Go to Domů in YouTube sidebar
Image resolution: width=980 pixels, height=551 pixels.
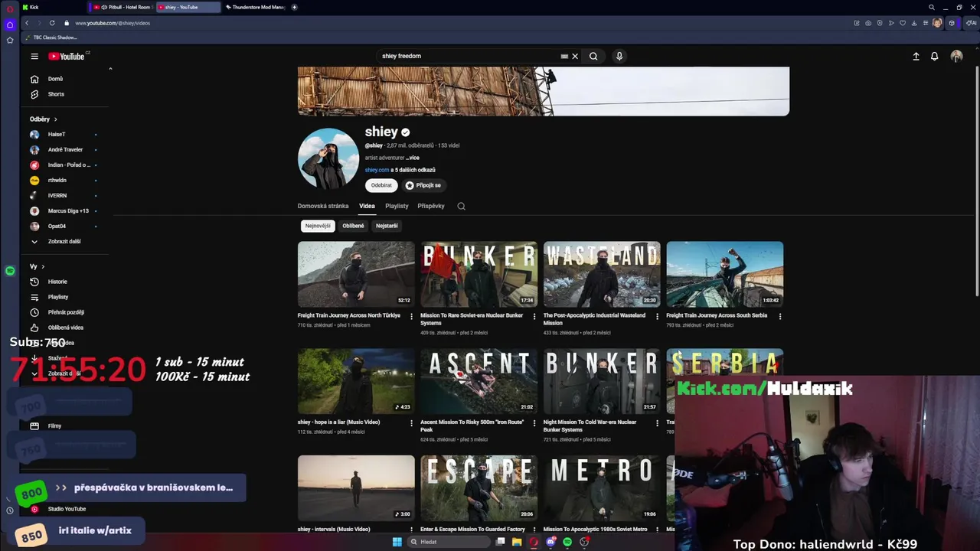[x=55, y=79]
